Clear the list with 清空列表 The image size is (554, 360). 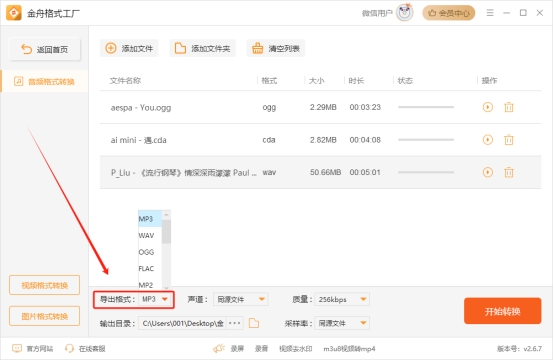pos(276,48)
